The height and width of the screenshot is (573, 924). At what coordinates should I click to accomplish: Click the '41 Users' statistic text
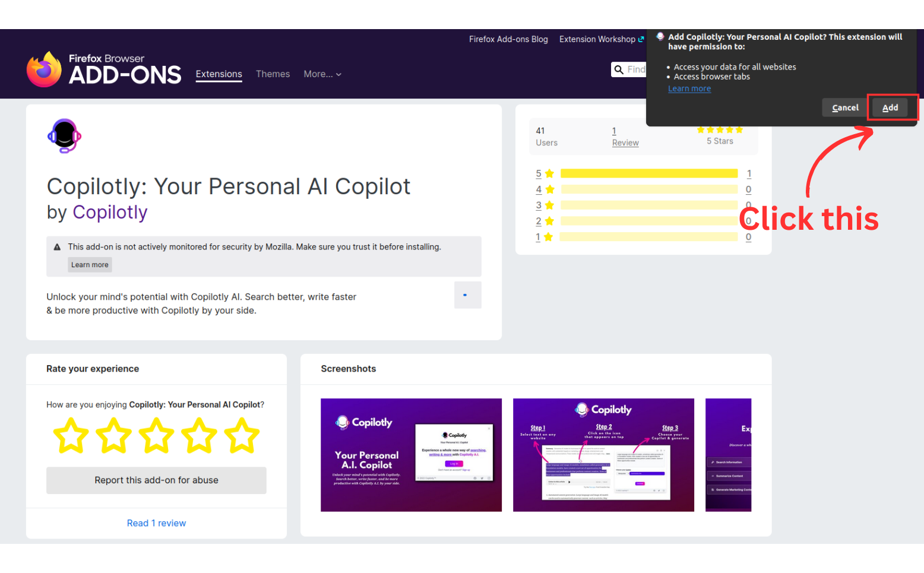pos(546,137)
